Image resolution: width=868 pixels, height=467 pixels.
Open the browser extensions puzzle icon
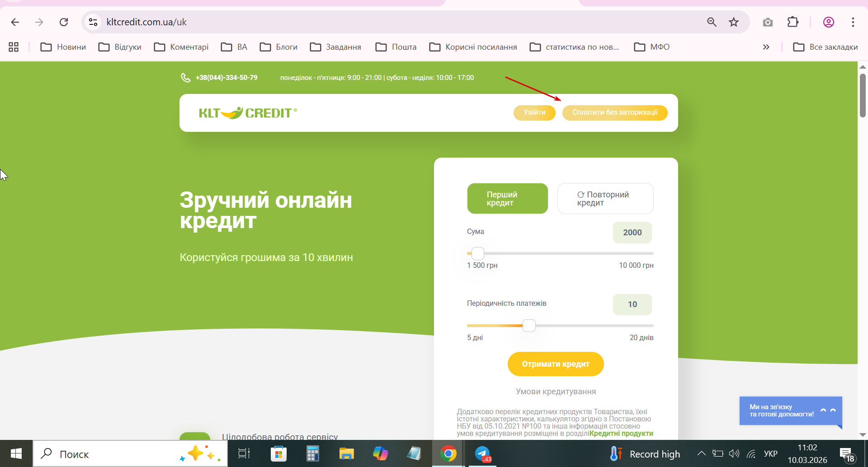793,22
